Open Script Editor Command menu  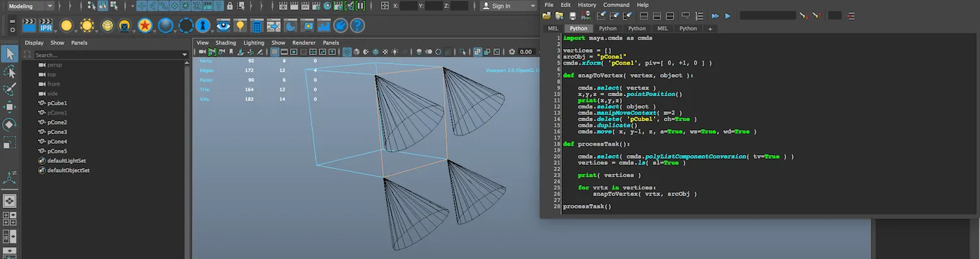[616, 5]
